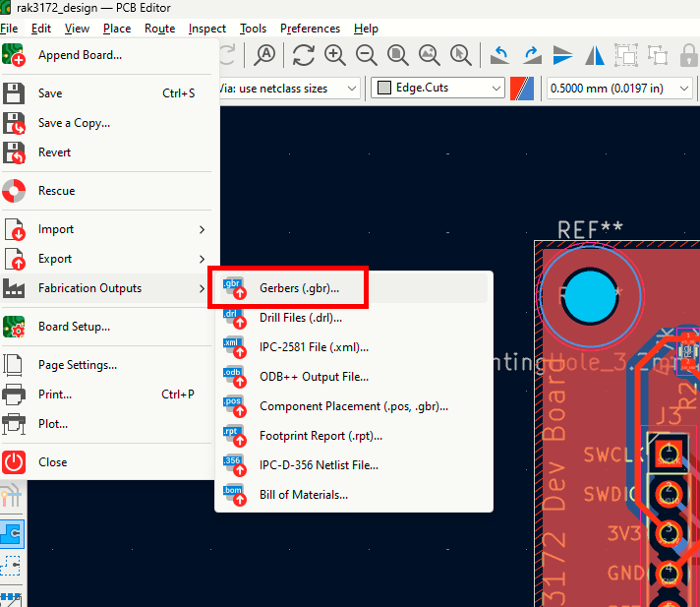The image size is (700, 607).
Task: Expand the Export submenu arrow
Action: [202, 259]
